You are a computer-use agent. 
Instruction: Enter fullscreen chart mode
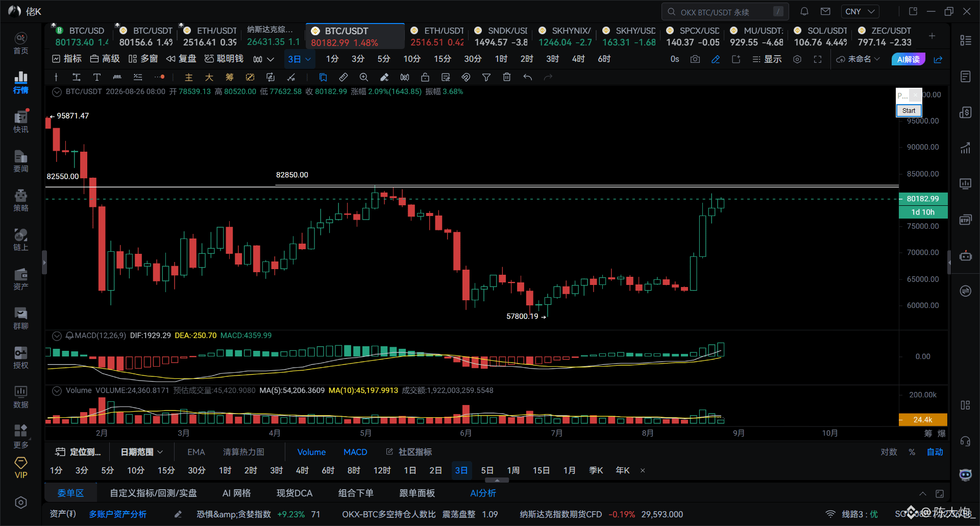tap(818, 59)
